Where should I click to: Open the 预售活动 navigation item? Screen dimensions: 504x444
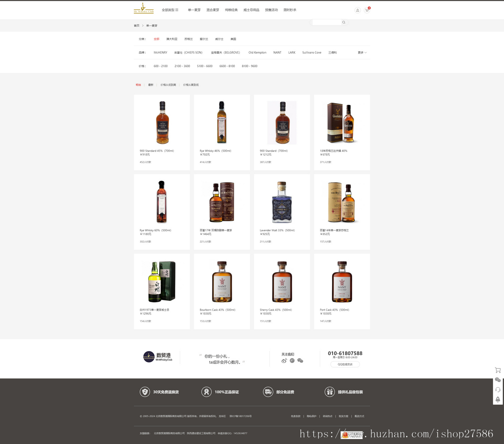point(271,10)
